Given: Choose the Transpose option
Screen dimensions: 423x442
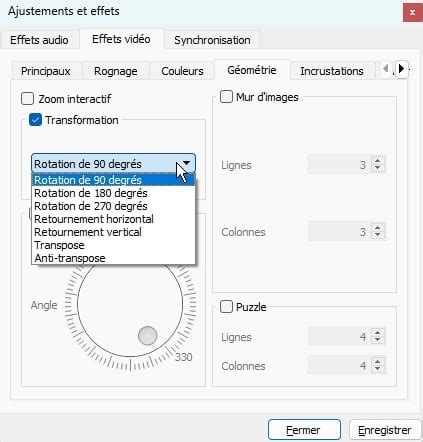Looking at the screenshot, I should (113, 245).
